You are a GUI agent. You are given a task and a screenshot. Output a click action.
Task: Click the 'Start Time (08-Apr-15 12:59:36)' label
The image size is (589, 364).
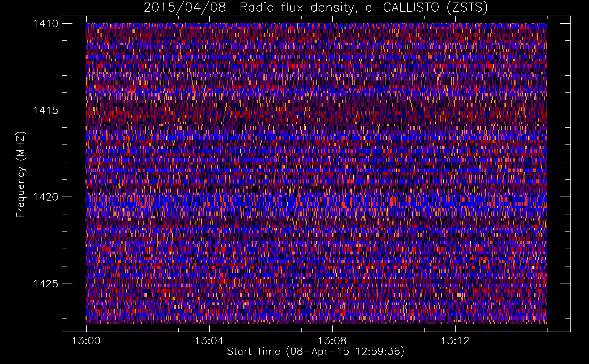point(316,352)
